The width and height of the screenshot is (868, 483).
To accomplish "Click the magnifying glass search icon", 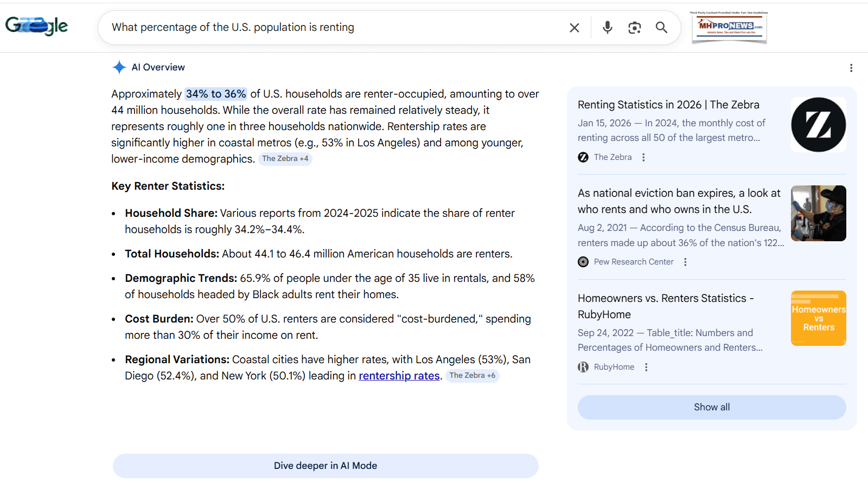I will point(661,28).
